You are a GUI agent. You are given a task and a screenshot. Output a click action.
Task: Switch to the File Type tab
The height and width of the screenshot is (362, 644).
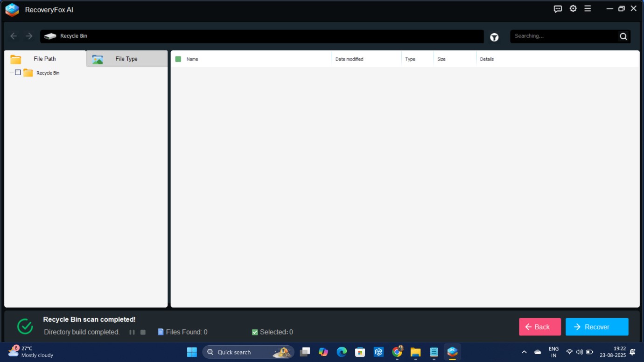point(127,59)
